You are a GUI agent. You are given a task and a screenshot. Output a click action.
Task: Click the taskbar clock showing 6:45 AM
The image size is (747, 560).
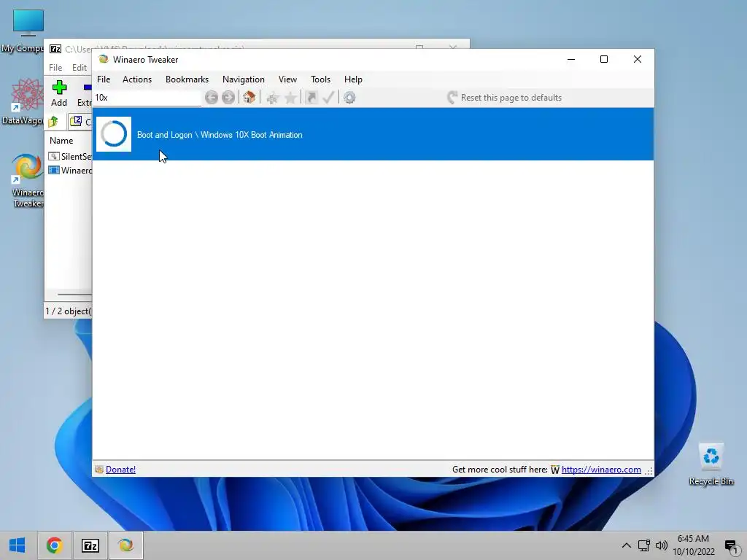pyautogui.click(x=694, y=545)
